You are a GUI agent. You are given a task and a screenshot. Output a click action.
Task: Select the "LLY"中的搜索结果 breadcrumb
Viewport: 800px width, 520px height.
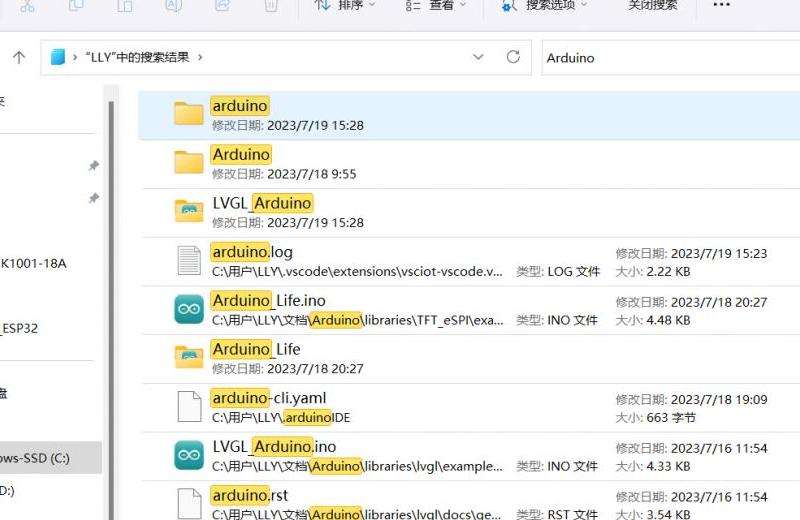[137, 57]
